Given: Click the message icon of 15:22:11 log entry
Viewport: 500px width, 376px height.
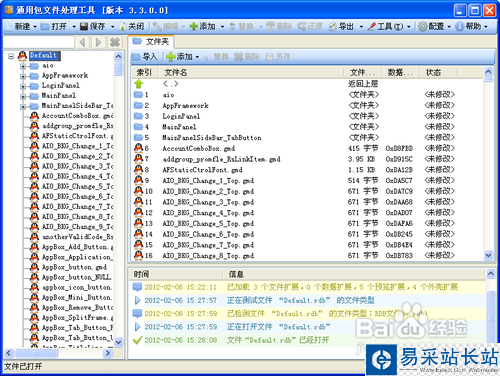Looking at the screenshot, I should tap(137, 287).
